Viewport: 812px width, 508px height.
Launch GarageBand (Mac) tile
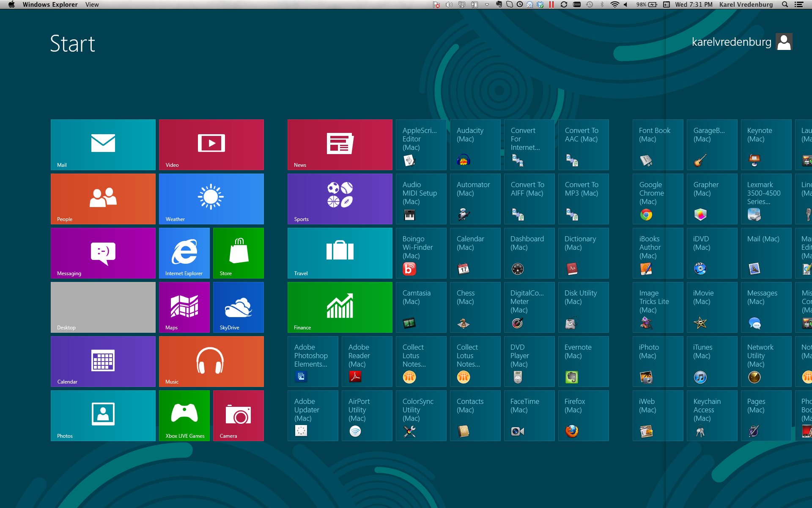click(712, 145)
